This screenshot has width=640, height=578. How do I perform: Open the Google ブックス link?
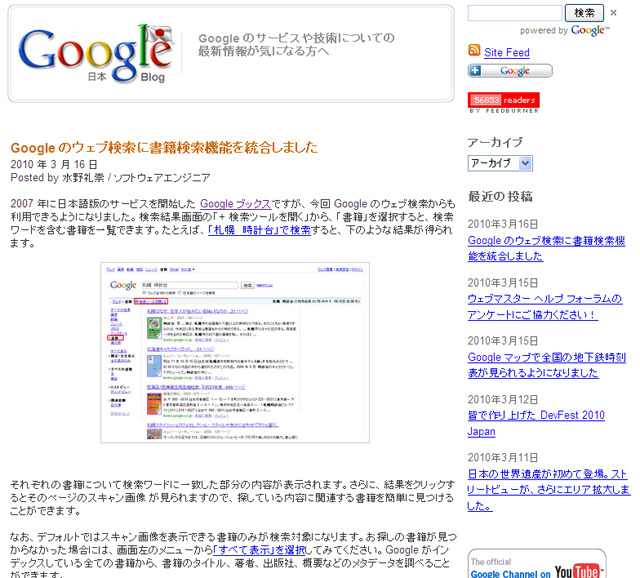[235, 204]
